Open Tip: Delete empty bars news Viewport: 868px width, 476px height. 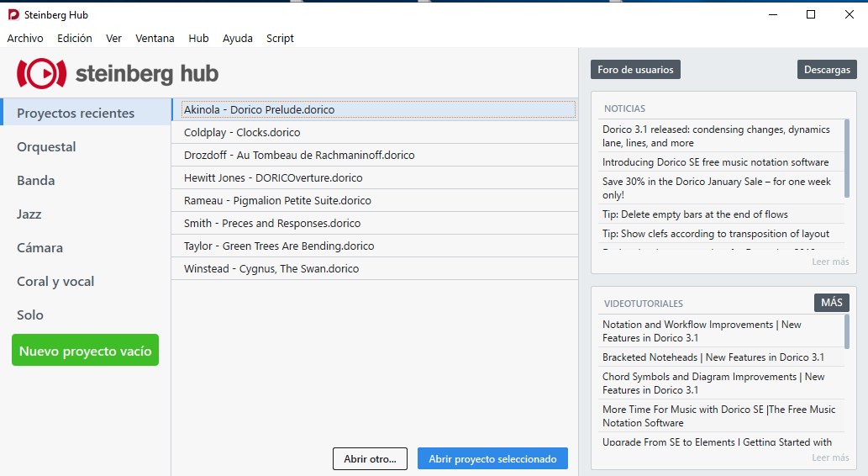click(x=721, y=214)
